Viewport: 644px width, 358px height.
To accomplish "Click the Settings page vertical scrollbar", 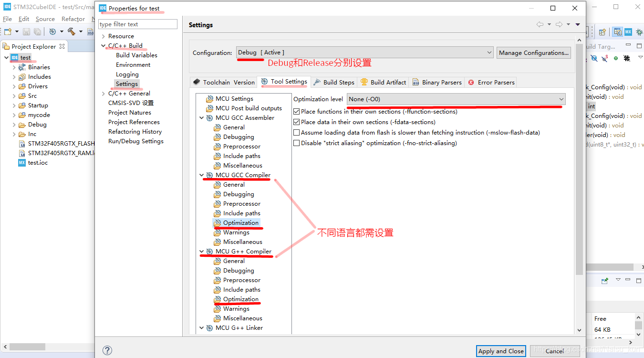I will [x=579, y=160].
